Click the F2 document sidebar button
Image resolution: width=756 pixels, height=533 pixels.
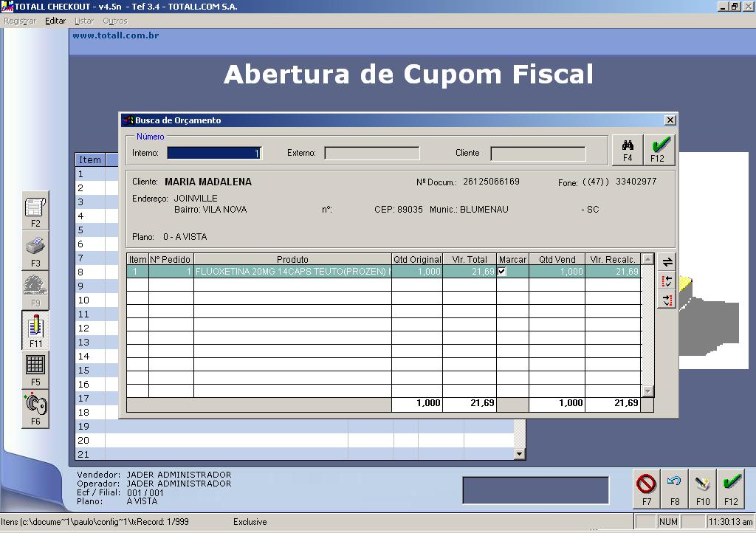[x=35, y=211]
